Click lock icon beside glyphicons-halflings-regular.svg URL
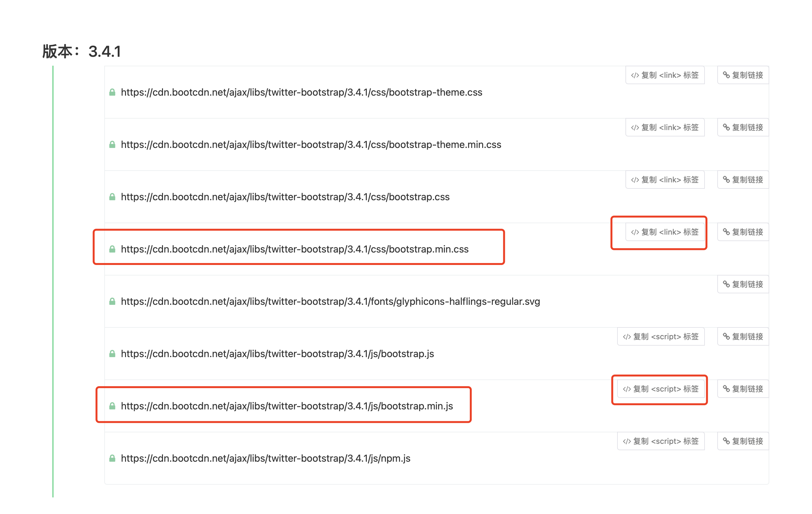This screenshot has width=812, height=514. click(x=112, y=301)
